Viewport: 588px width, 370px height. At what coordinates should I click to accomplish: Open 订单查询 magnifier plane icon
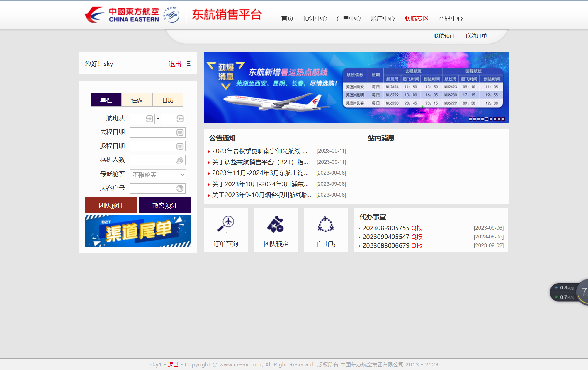coord(226,224)
